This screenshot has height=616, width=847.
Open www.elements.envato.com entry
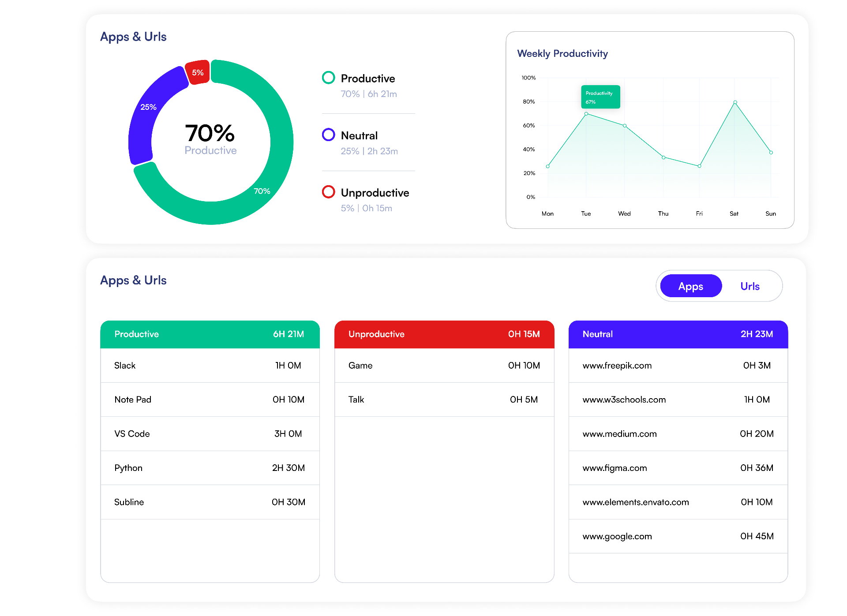tap(678, 502)
